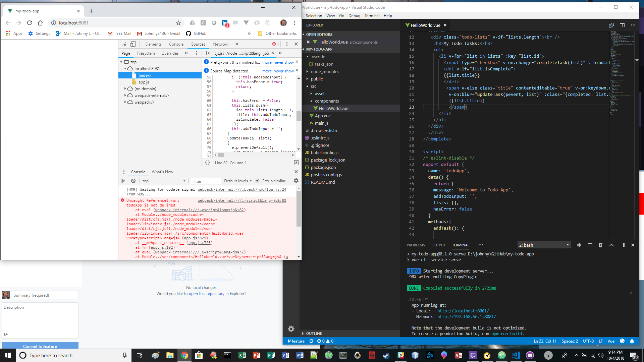Click the http://localhost:8081/ link in the terminal

tap(463, 311)
